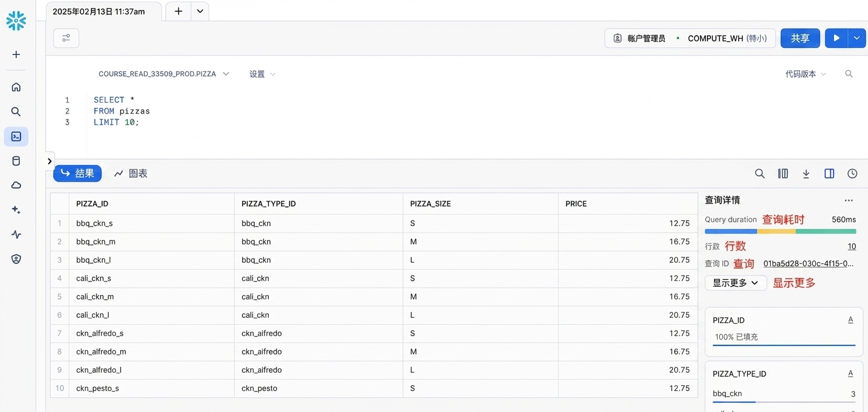Screen dimensions: 868x412
Task: Expand the collapsed sidebar panel arrow
Action: pos(50,161)
